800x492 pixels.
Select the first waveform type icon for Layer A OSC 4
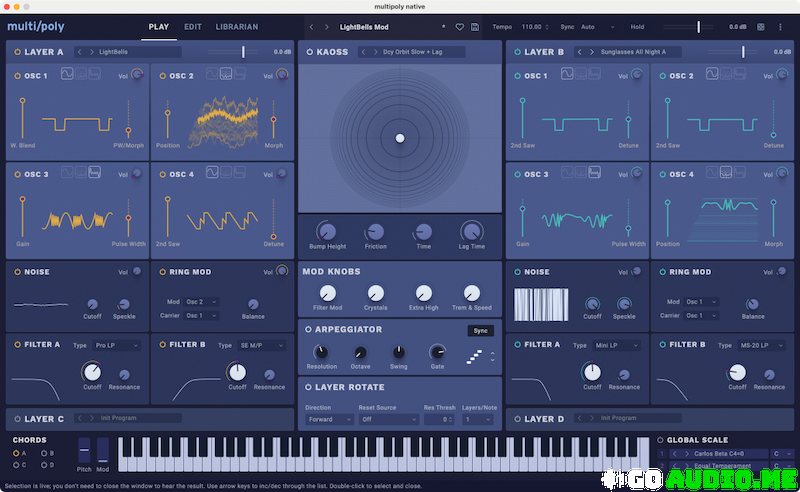tap(212, 172)
